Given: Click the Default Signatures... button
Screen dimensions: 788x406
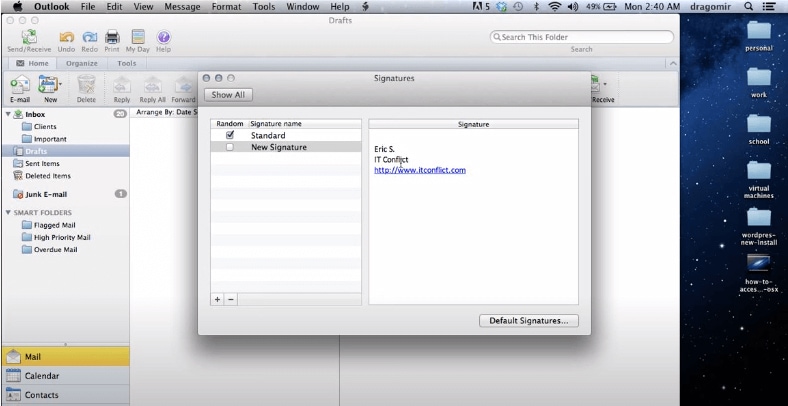Looking at the screenshot, I should tap(529, 321).
